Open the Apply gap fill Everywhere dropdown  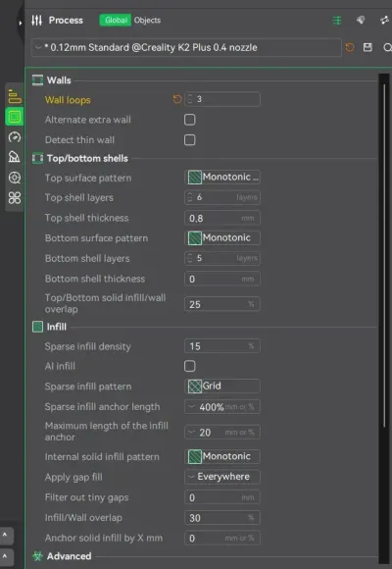click(222, 477)
